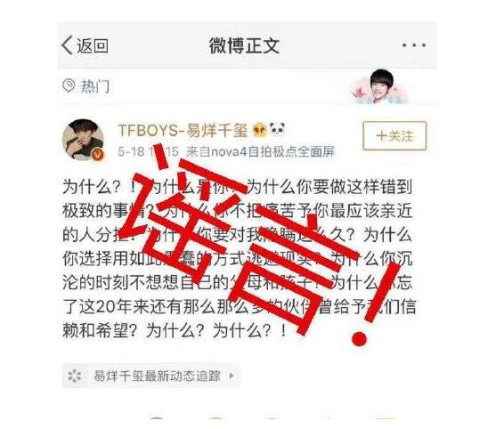Expand the arrow after 最新动态追踪

(232, 376)
